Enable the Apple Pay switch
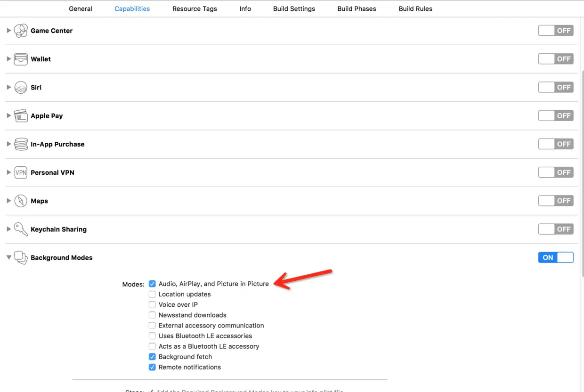Viewport: 584px width, 392px height. point(556,115)
